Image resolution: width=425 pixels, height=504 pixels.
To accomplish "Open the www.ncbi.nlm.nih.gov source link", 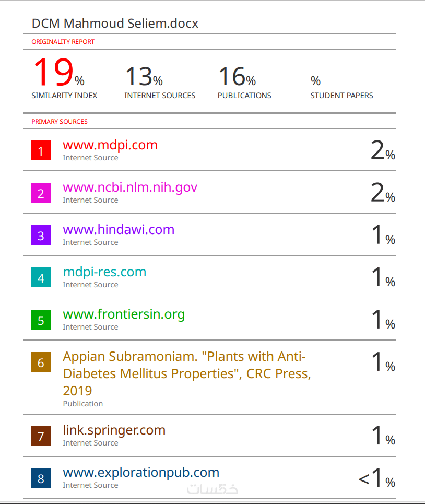I will pos(130,187).
